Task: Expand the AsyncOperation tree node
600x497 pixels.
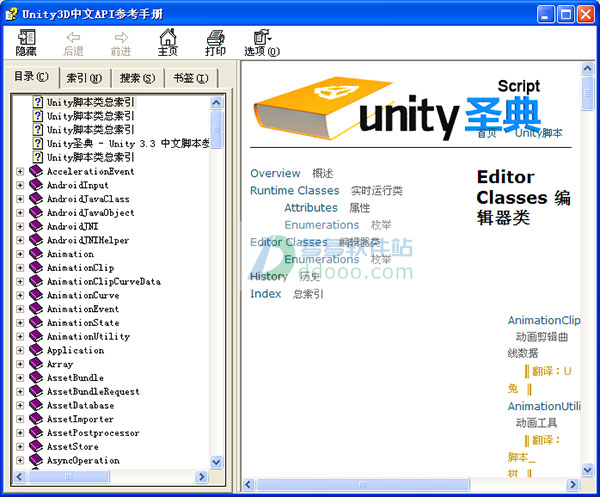Action: pos(20,461)
